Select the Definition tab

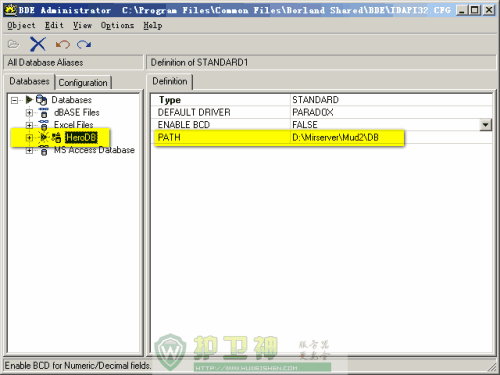[x=170, y=81]
